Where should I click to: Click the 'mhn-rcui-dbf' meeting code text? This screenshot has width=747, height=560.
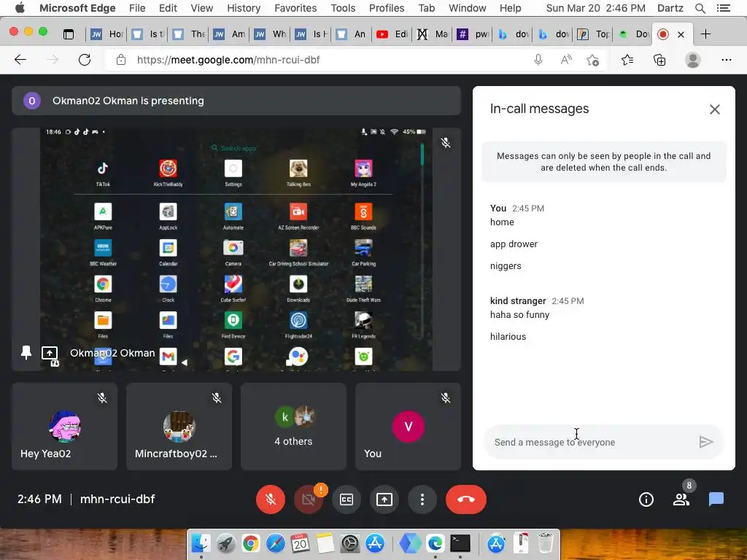click(x=117, y=499)
